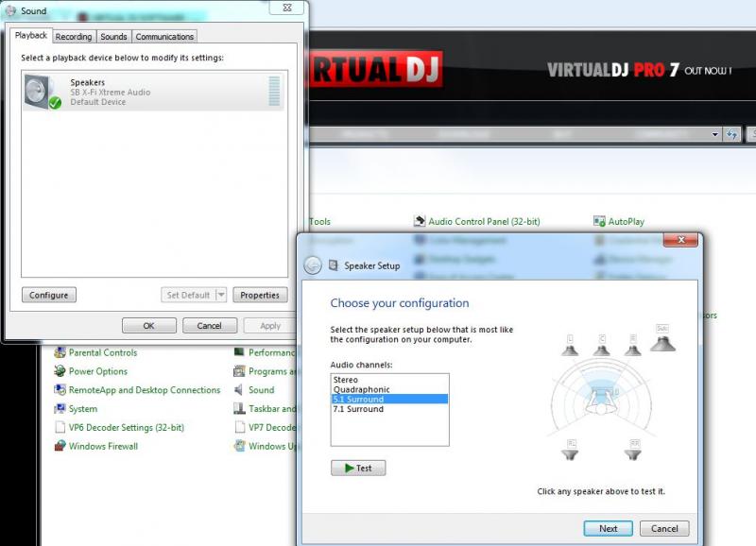Open AutoPlay in Control Panel
Viewport: 756px width, 546px height.
click(626, 222)
